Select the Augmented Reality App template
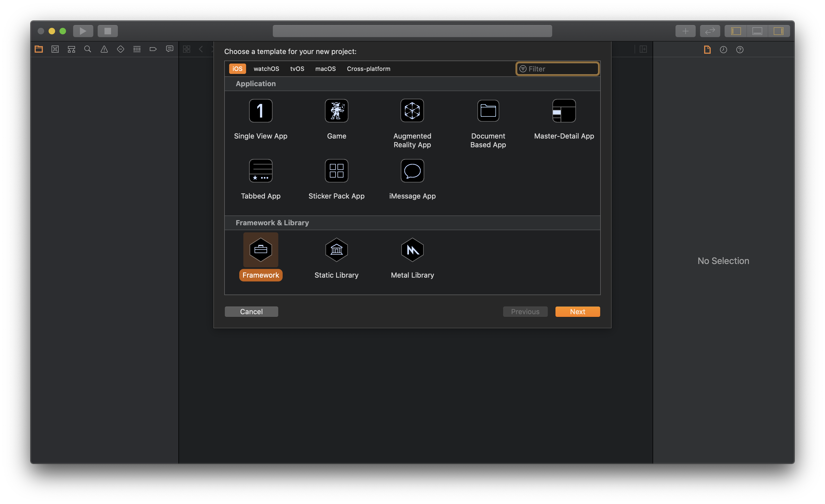Screen dimensions: 825x504 tap(412, 111)
